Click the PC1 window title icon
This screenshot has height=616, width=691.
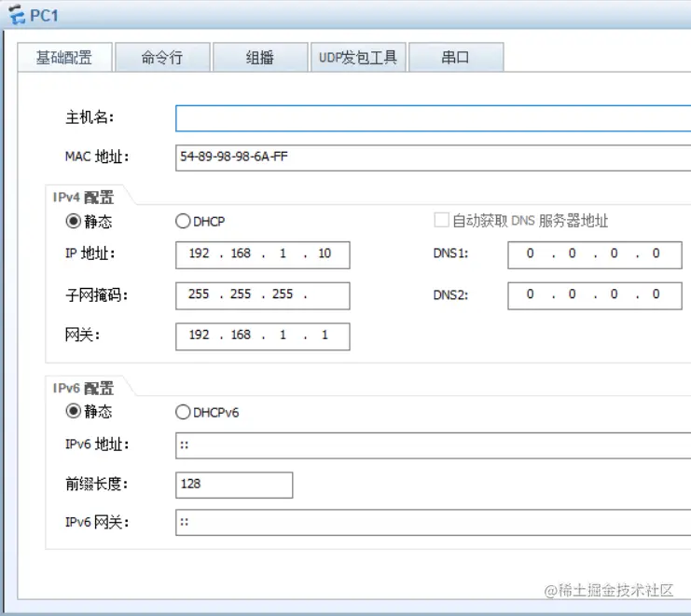[16, 14]
